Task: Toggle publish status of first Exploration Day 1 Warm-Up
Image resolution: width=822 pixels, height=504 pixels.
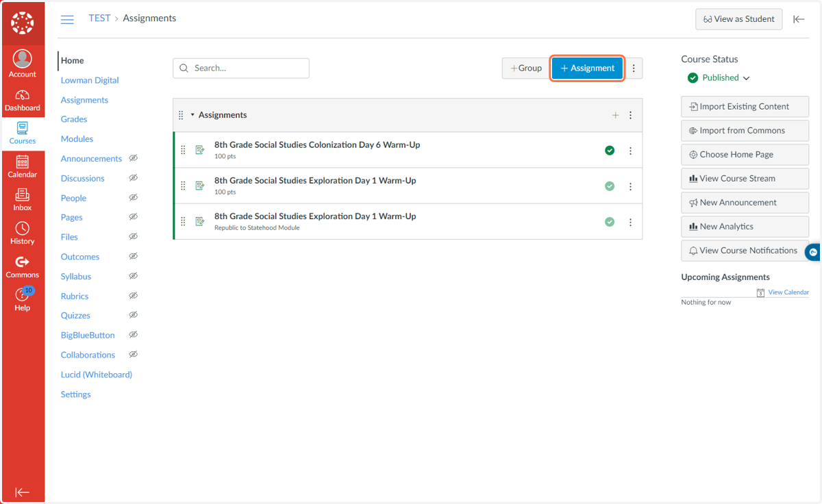Action: click(610, 186)
